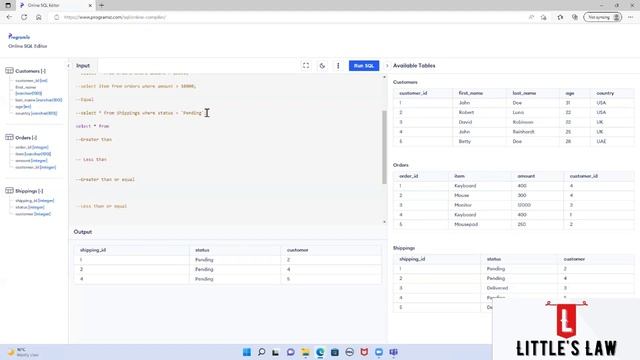
Task: Go back in the browser
Action: coord(9,17)
